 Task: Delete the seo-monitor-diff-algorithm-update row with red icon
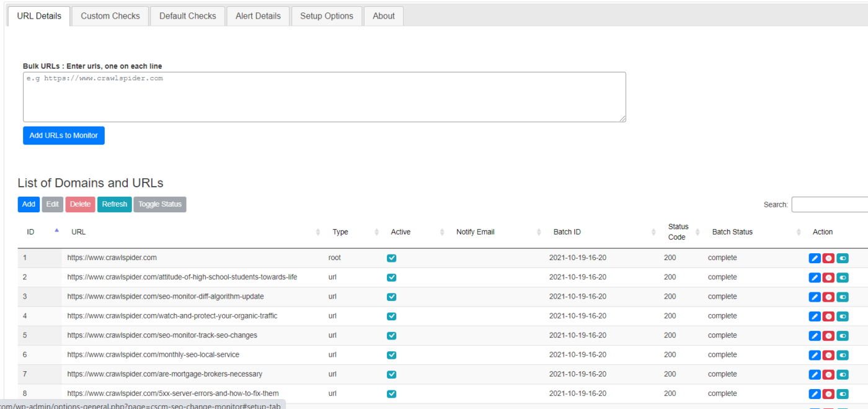click(828, 297)
